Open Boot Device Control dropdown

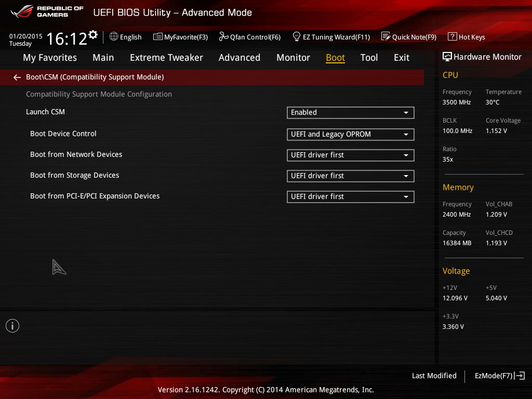coord(350,135)
